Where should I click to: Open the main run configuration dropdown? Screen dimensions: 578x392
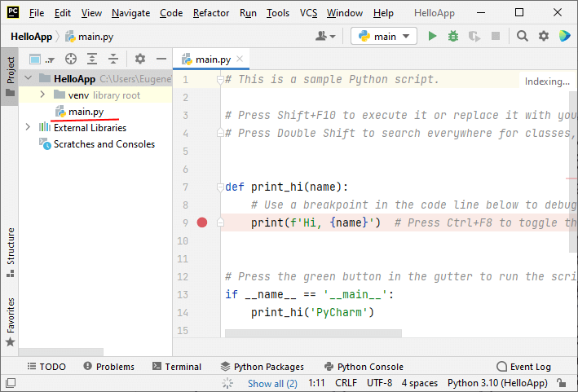(384, 36)
